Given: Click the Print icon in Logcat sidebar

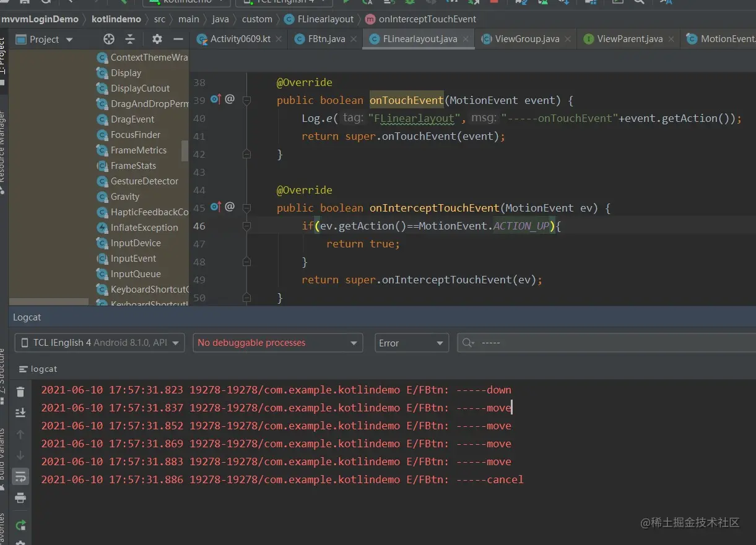Looking at the screenshot, I should pyautogui.click(x=20, y=498).
